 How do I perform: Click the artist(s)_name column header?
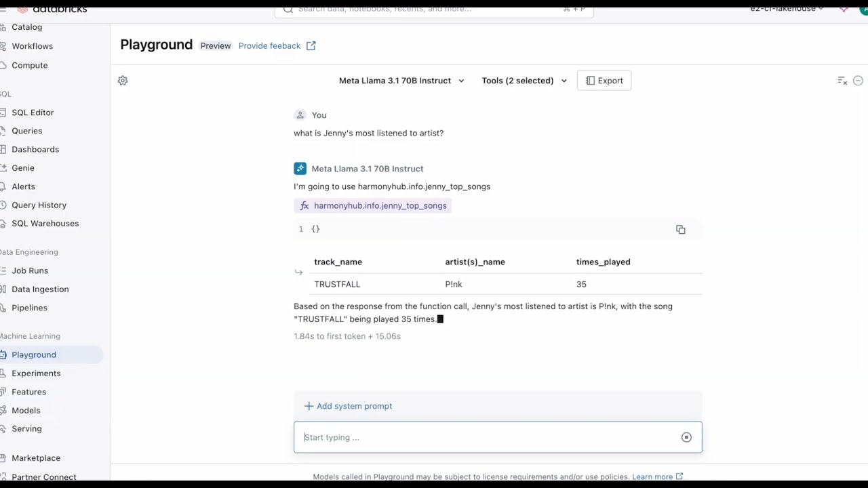(x=475, y=262)
